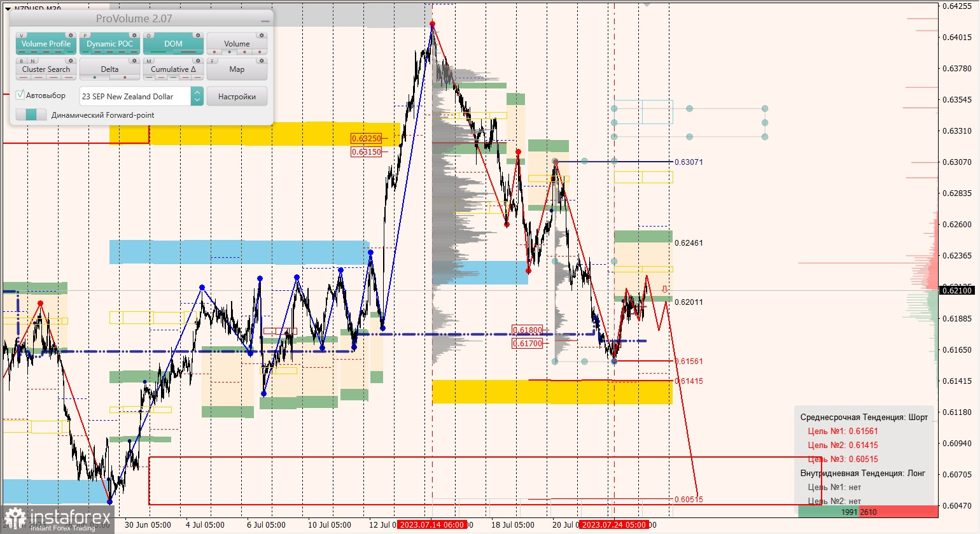Image resolution: width=980 pixels, height=534 pixels.
Task: Select the first red dot under Volume
Action: pos(215,52)
